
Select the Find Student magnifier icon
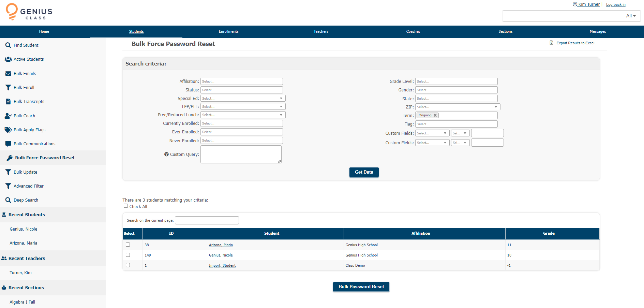coord(8,45)
